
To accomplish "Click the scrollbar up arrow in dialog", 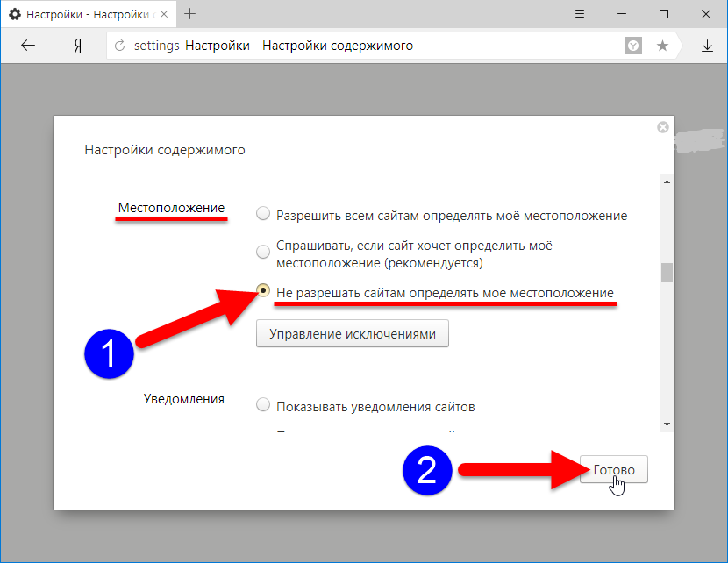I will click(667, 182).
